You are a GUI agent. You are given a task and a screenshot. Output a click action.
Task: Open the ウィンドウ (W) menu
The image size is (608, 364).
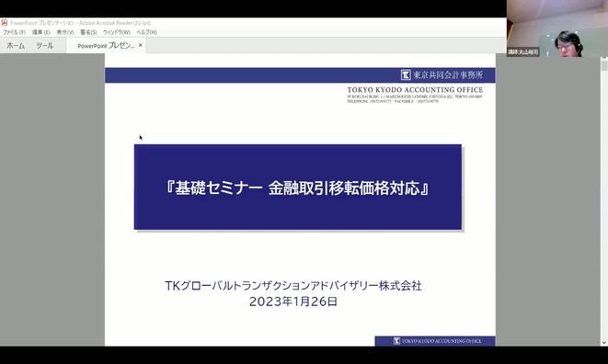[x=116, y=32]
